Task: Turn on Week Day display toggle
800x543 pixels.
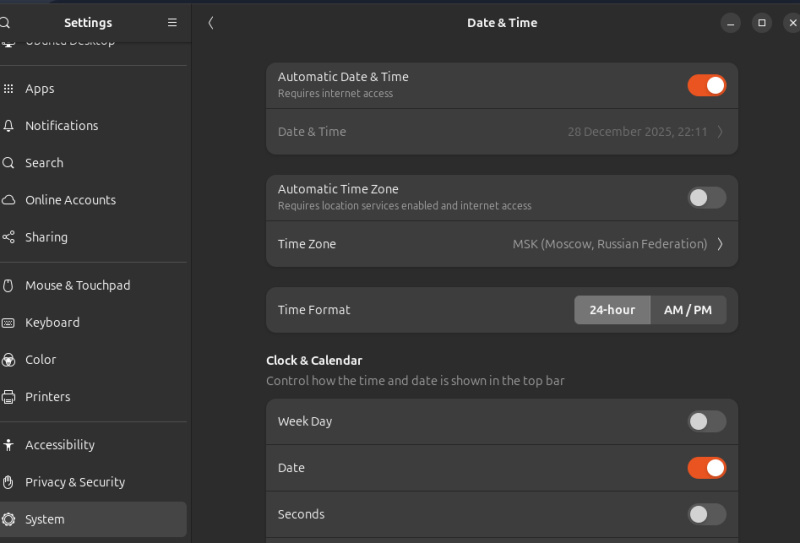Action: point(706,422)
